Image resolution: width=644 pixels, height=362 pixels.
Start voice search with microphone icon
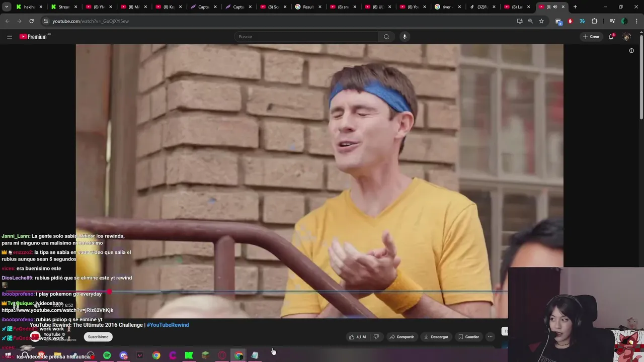click(405, 37)
